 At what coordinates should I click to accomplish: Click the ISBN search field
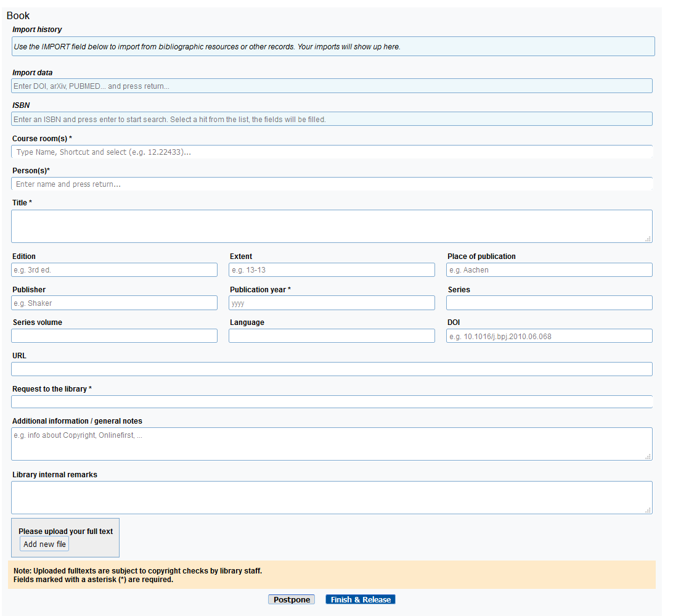click(x=332, y=118)
